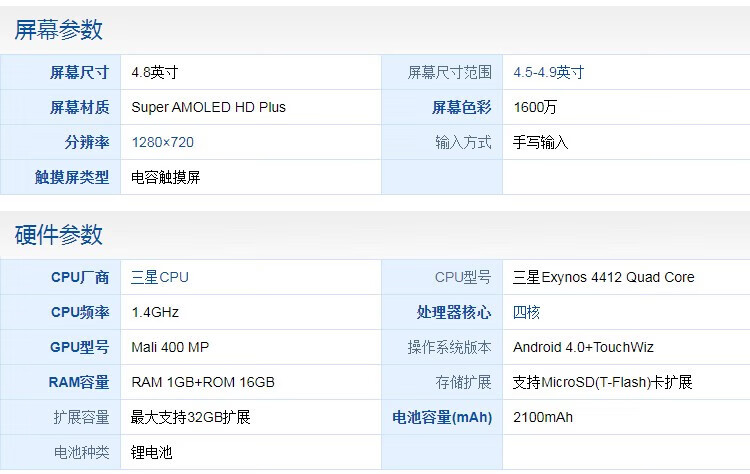
Task: Open the 1280×720 resolution link
Action: 162,142
